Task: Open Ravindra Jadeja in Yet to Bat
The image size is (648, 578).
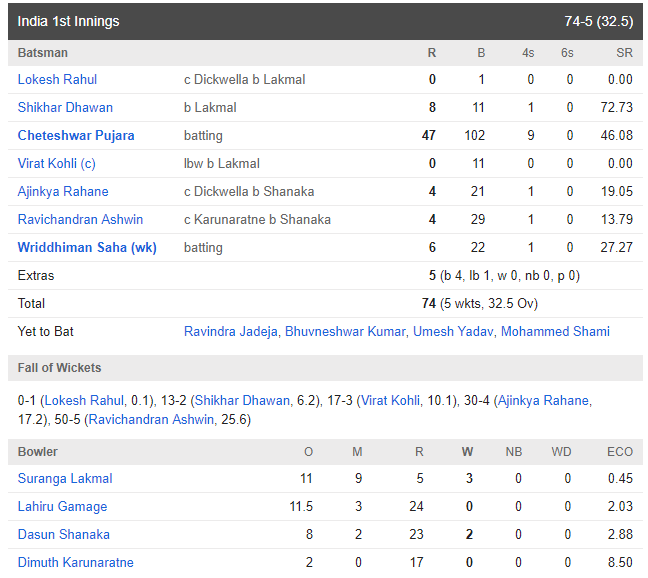Action: coord(231,331)
